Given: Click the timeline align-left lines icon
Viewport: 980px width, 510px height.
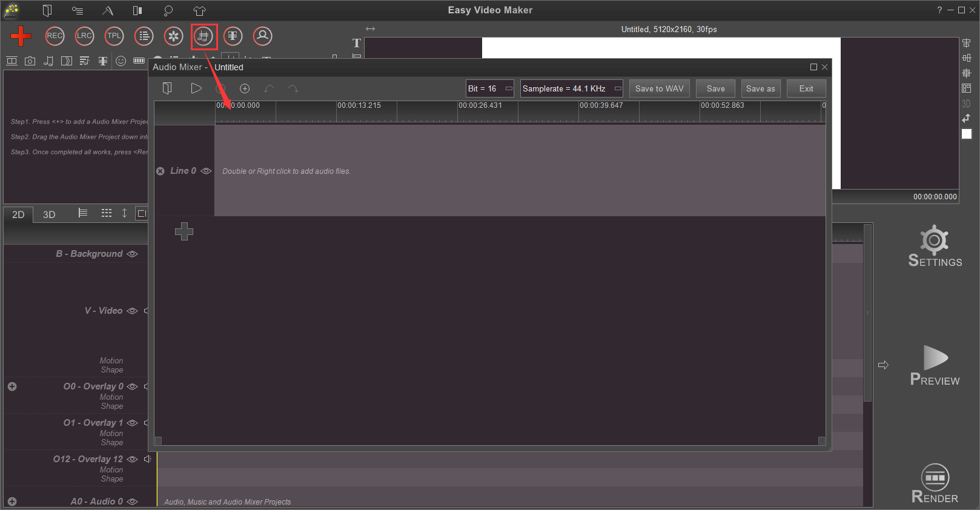Looking at the screenshot, I should [x=83, y=213].
